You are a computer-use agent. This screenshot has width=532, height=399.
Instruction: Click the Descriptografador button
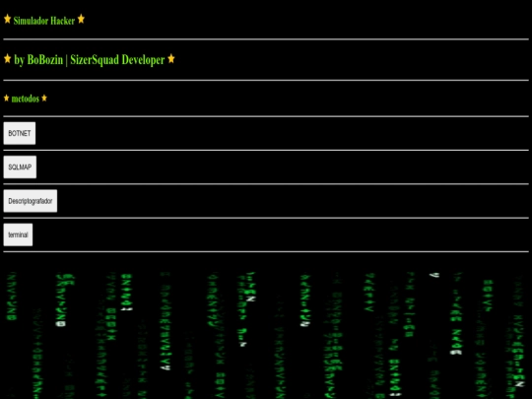click(31, 201)
